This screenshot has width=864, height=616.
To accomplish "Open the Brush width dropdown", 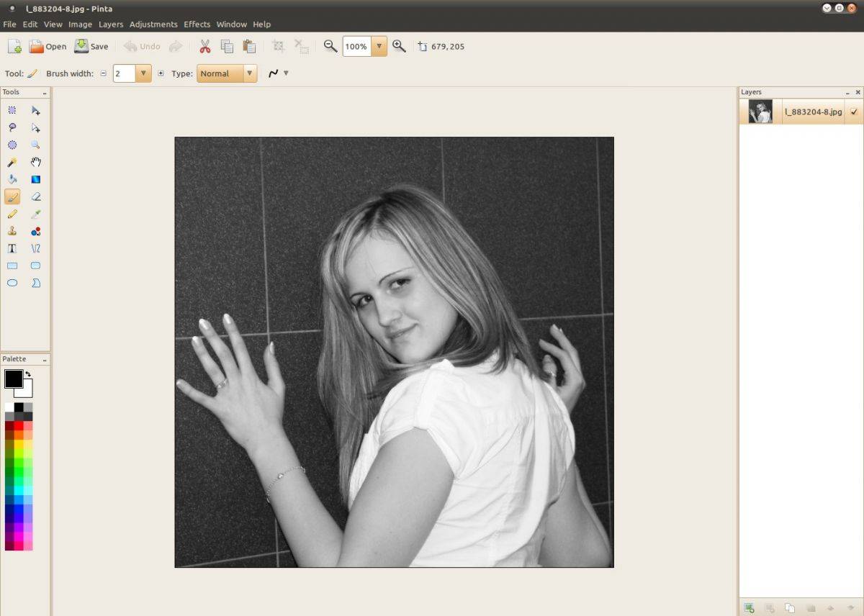I will point(144,73).
